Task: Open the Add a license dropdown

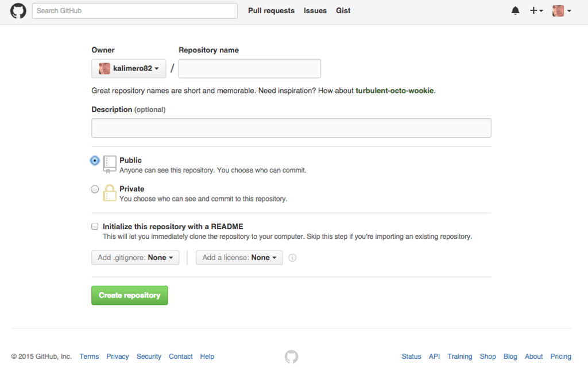Action: (x=239, y=258)
